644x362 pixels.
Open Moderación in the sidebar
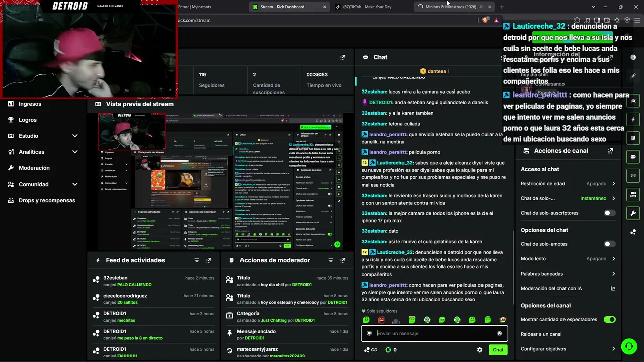(34, 168)
